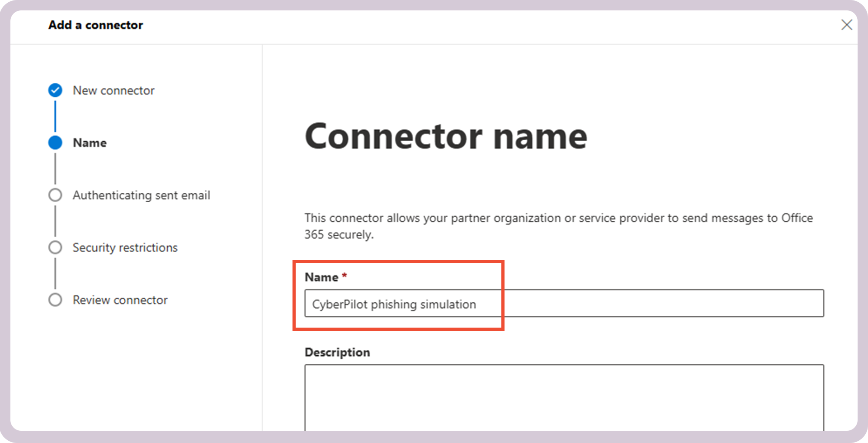868x443 pixels.
Task: Select the Name step label in the sidebar
Action: (x=90, y=142)
